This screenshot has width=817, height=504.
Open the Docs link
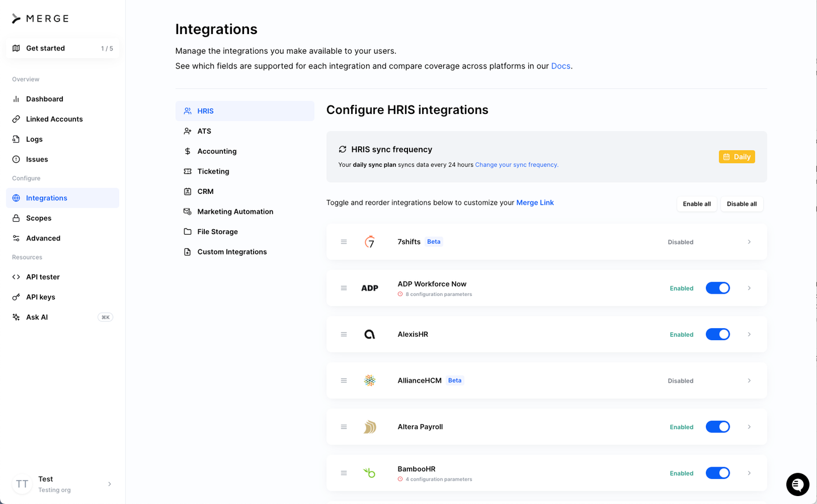coord(561,66)
